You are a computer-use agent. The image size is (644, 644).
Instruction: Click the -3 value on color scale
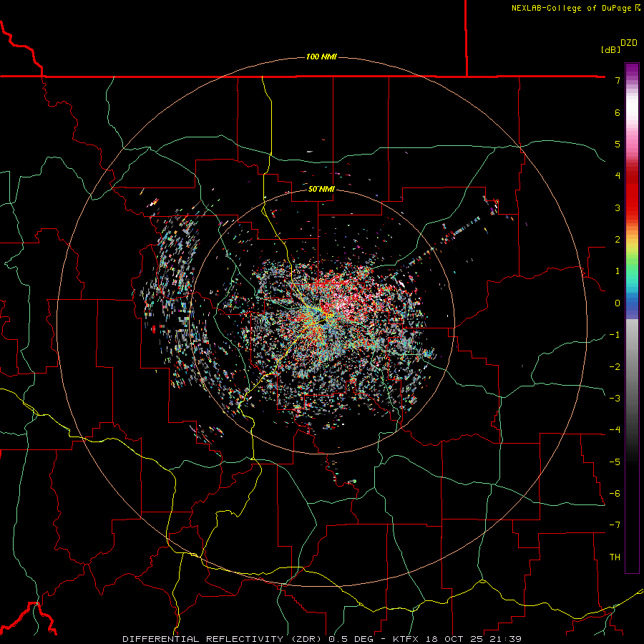(615, 399)
